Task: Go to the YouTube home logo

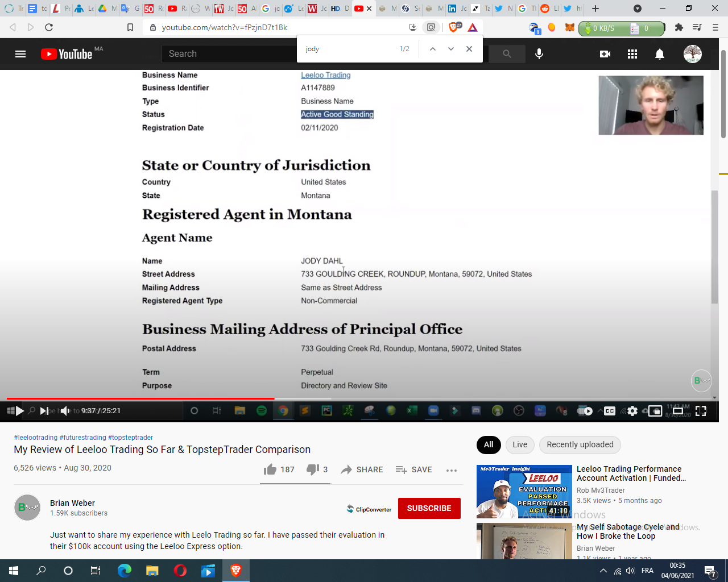Action: tap(67, 54)
